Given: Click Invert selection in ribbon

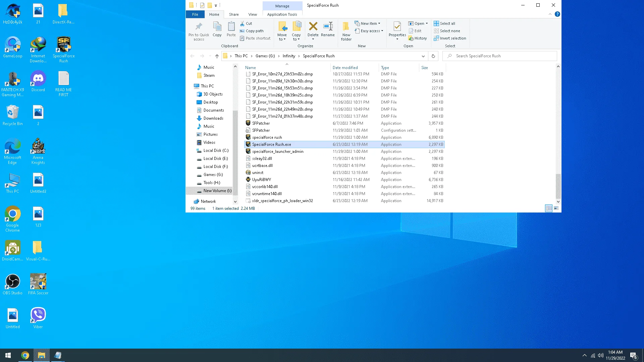Looking at the screenshot, I should pyautogui.click(x=450, y=38).
